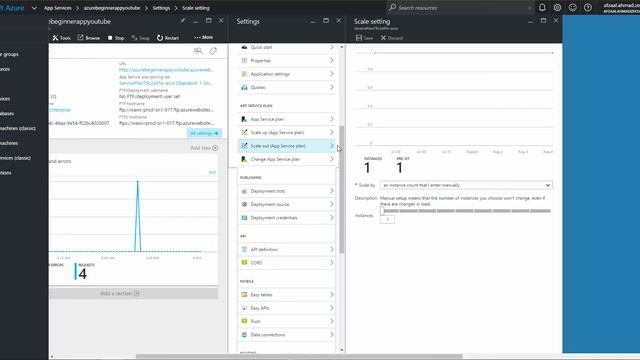Open portal settings gear icon
The height and width of the screenshot is (360, 640).
557,7
